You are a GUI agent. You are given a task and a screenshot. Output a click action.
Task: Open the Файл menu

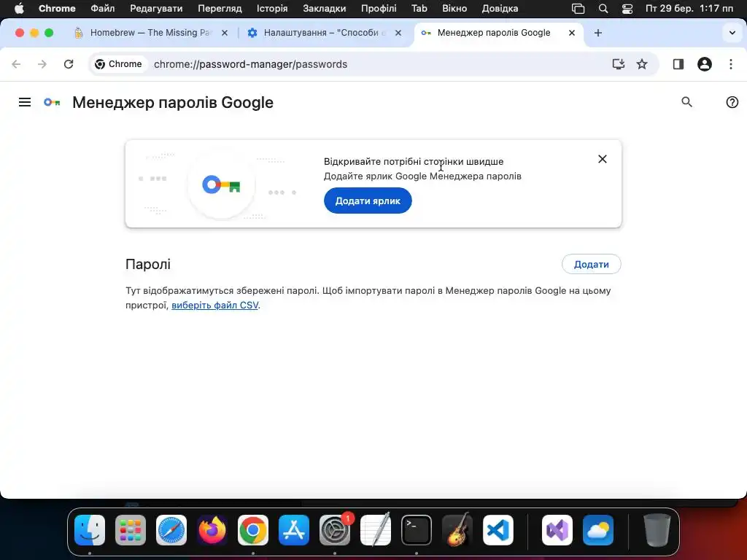point(102,9)
